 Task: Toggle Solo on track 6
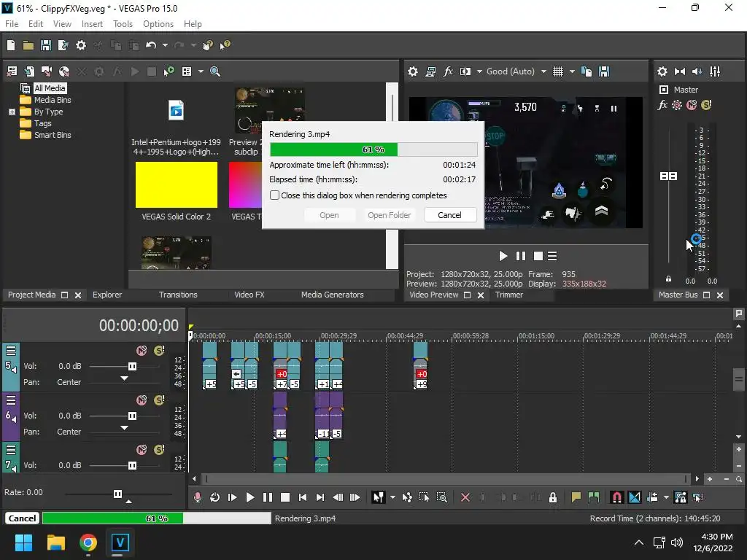159,400
